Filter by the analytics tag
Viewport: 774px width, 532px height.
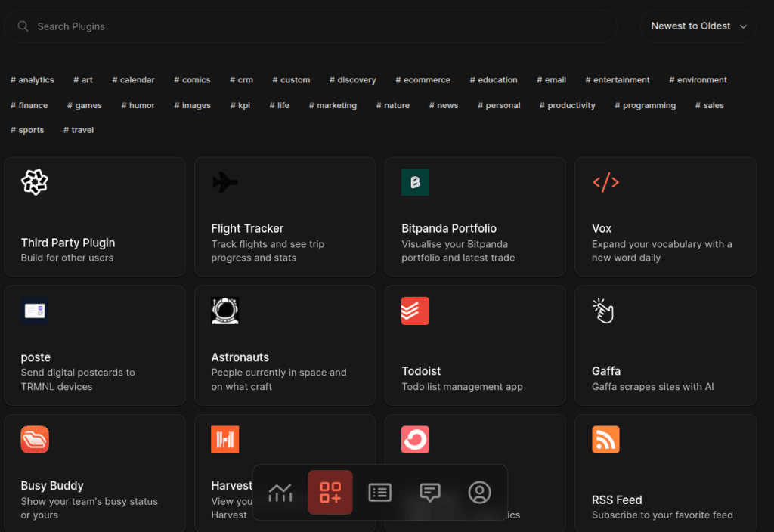point(32,80)
